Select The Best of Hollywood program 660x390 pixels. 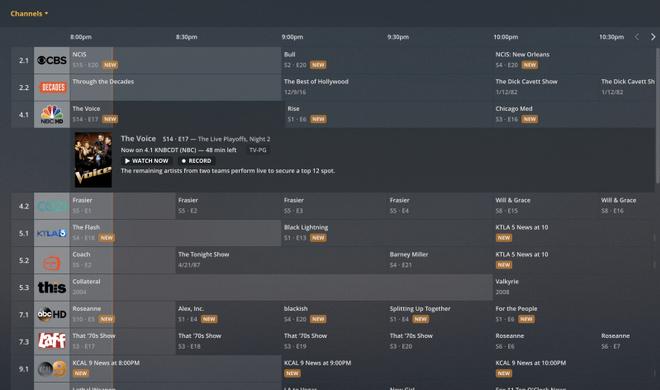pos(386,88)
